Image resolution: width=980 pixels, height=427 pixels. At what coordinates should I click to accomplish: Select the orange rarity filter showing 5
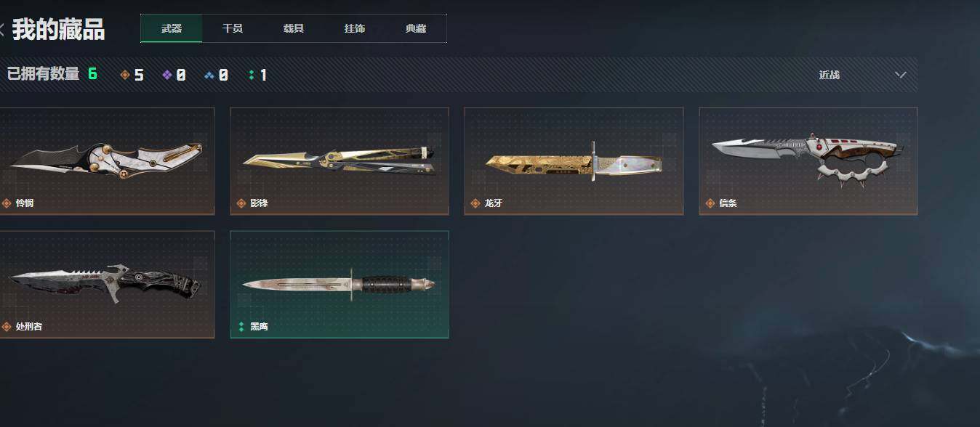(132, 75)
